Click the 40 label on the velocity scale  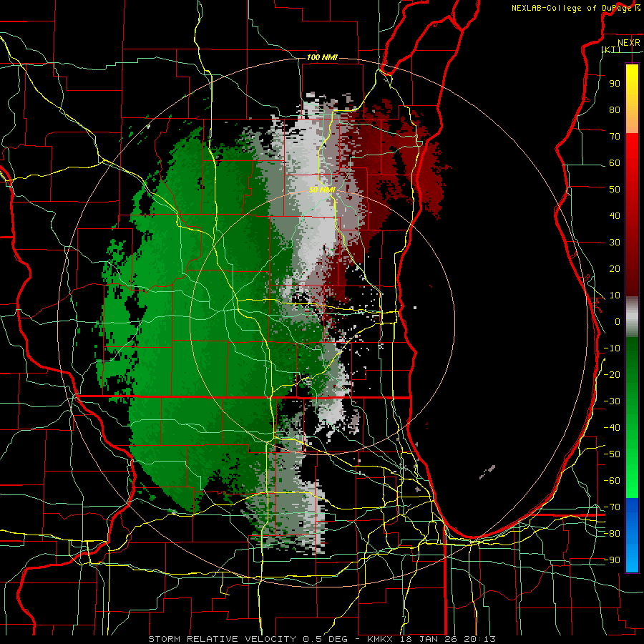coord(615,215)
